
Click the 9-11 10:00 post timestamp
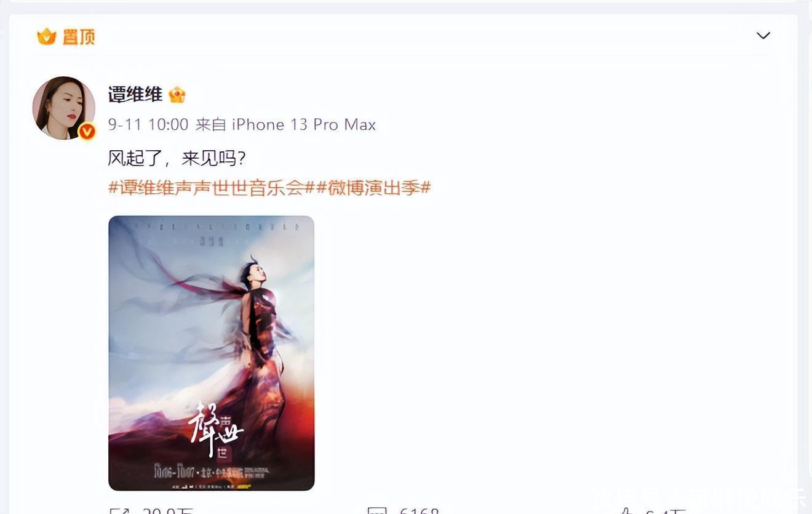point(148,124)
